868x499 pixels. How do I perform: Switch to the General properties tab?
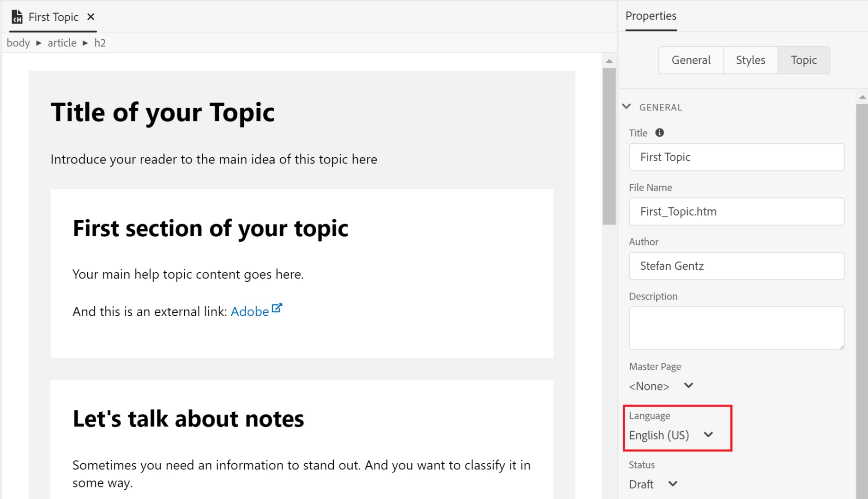tap(691, 60)
